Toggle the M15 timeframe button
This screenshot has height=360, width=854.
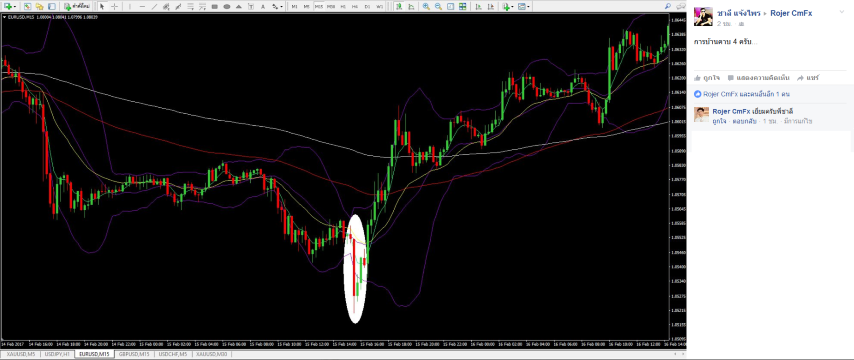(319, 7)
